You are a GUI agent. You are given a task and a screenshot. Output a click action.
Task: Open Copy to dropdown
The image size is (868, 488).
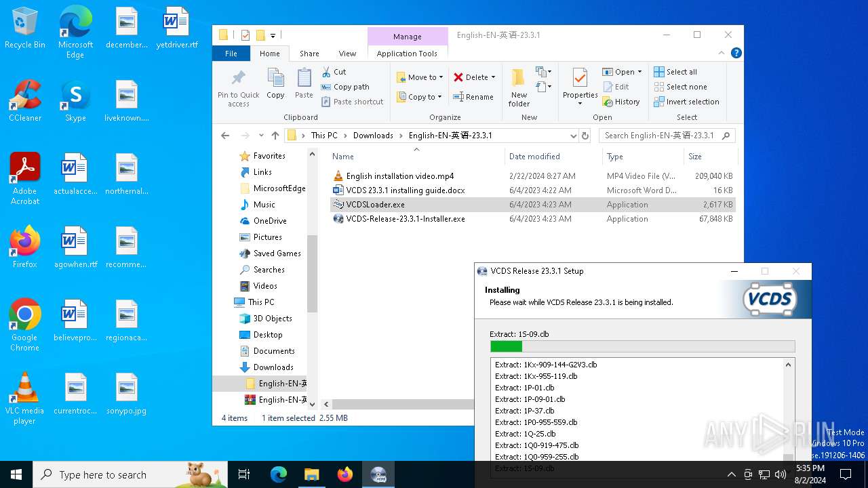[x=419, y=97]
